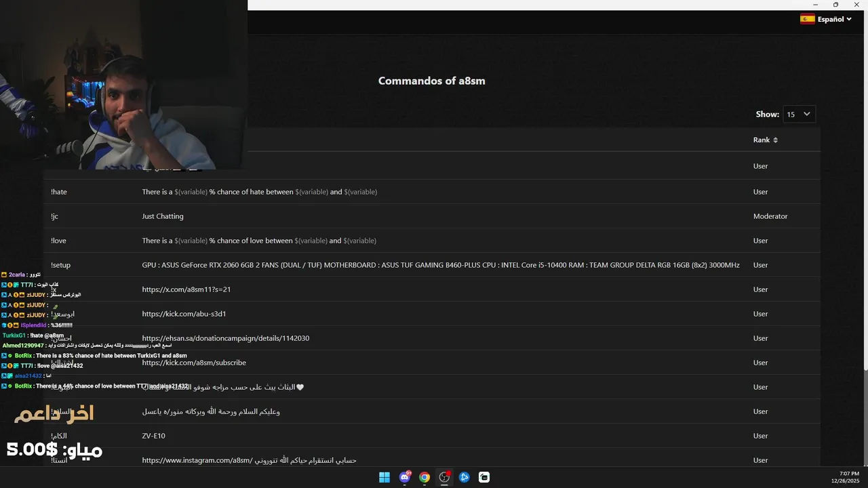Click the chance of love response text
This screenshot has height=488, width=868.
(259, 241)
